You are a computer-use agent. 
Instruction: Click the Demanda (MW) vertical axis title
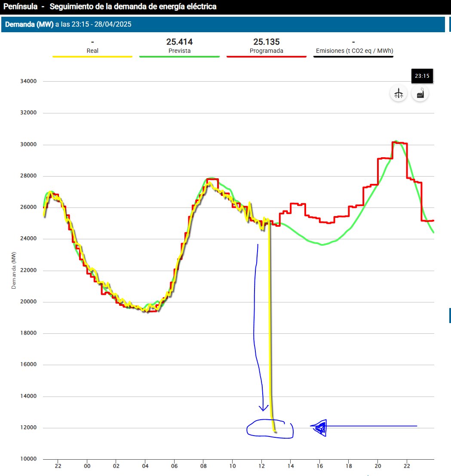pos(13,270)
